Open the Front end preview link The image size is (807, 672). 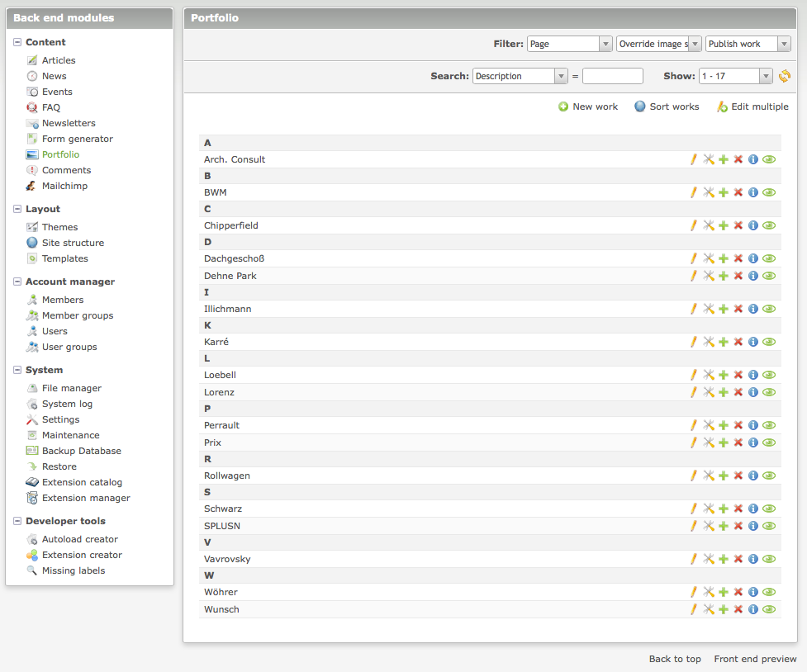point(755,659)
